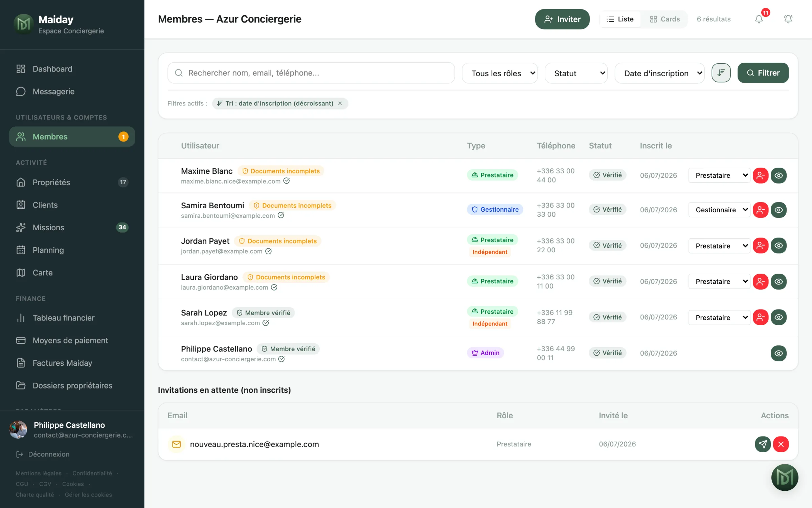Open Tous les rôles dropdown
The height and width of the screenshot is (508, 812).
coord(500,73)
